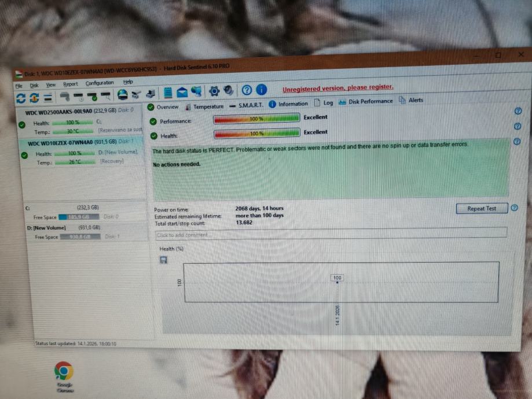Open the Disk menu
532x399 pixels.
[34, 86]
